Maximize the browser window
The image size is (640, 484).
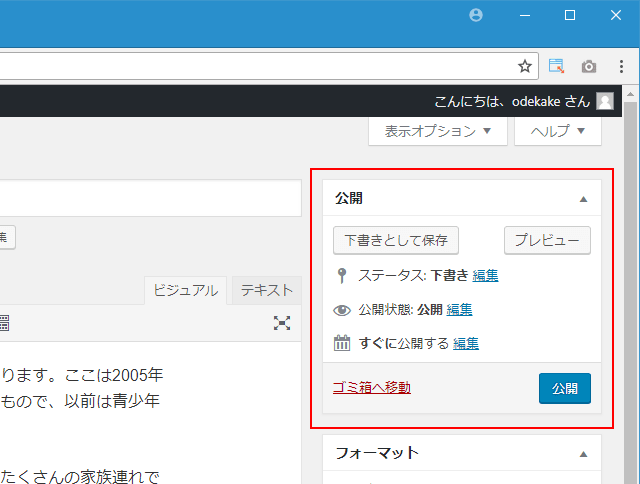[570, 16]
